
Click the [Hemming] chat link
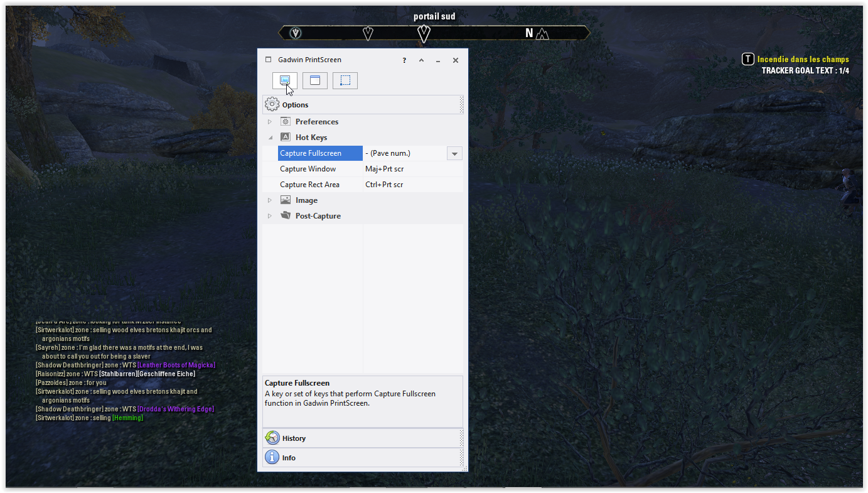click(x=127, y=418)
